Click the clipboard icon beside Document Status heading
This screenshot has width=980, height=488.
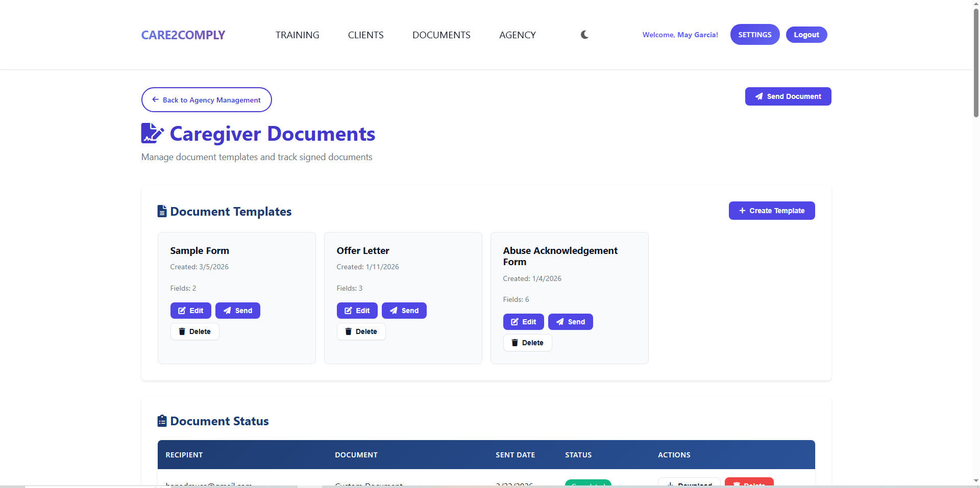tap(162, 420)
